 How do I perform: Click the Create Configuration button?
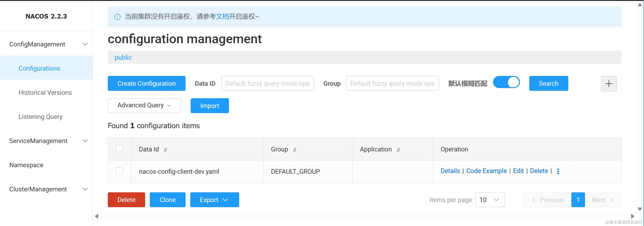(x=147, y=83)
